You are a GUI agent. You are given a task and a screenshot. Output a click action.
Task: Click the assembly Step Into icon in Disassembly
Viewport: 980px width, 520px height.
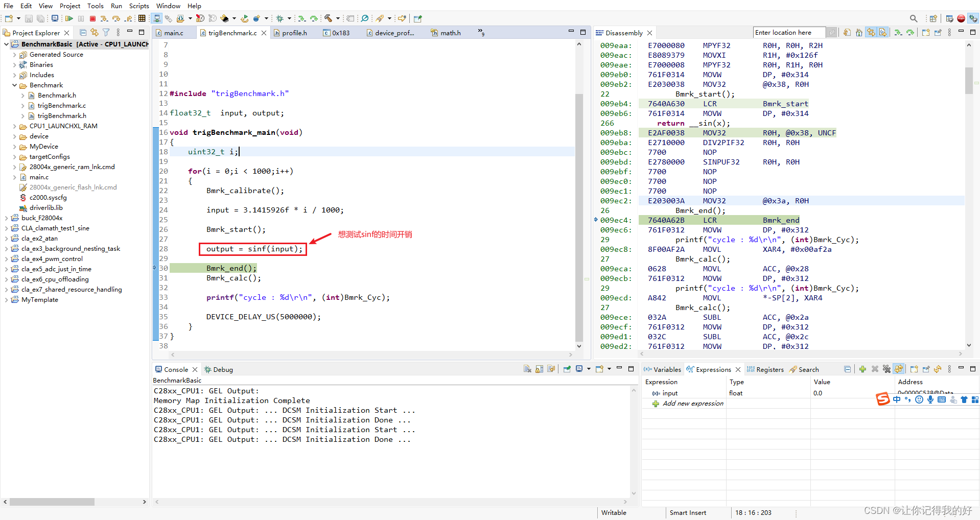click(898, 33)
